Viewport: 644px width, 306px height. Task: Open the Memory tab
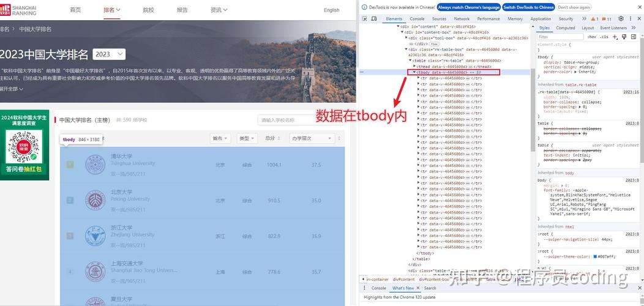515,19
